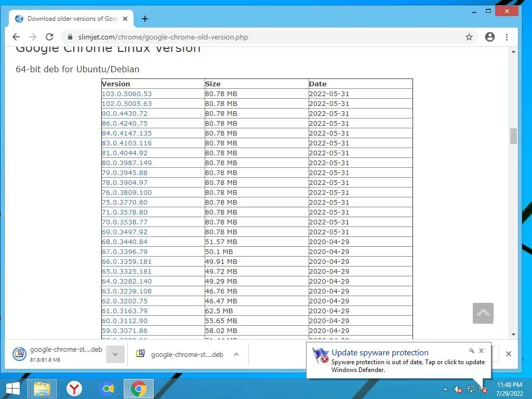
Task: Download version 86.0.4240.75 deb
Action: coord(125,123)
